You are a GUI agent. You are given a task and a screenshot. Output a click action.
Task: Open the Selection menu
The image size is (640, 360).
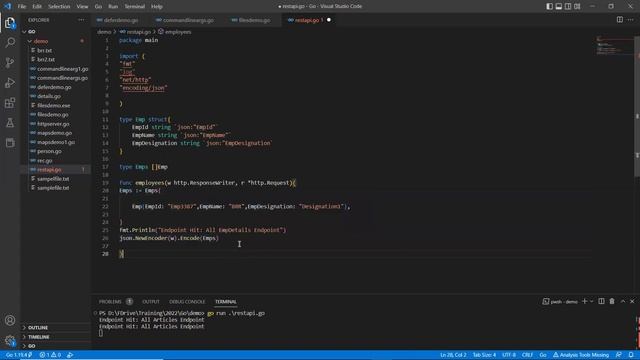(x=59, y=7)
